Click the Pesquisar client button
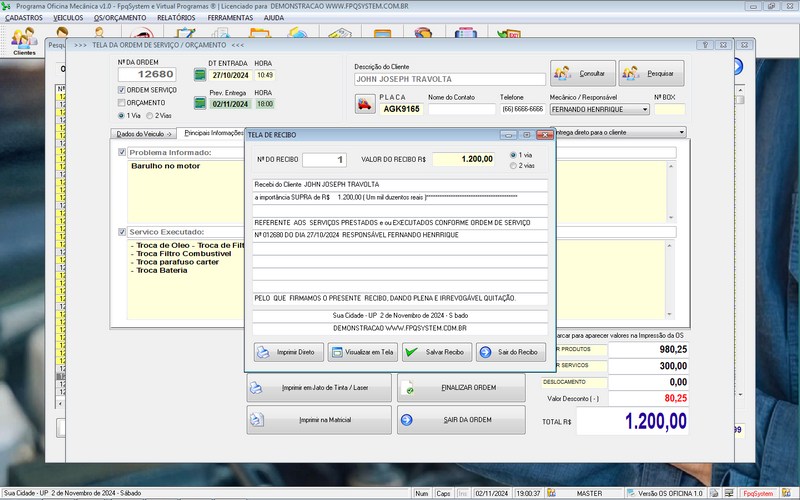The height and width of the screenshot is (500, 800). coord(651,73)
